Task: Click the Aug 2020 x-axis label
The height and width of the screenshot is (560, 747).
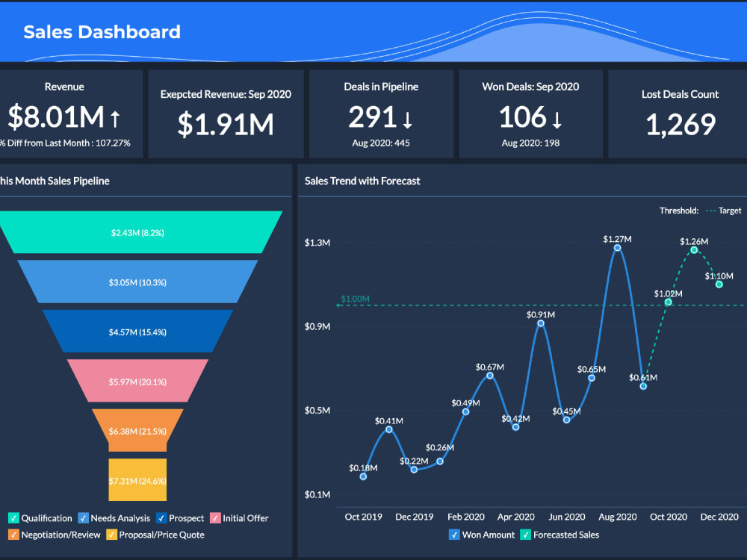Action: click(x=618, y=517)
